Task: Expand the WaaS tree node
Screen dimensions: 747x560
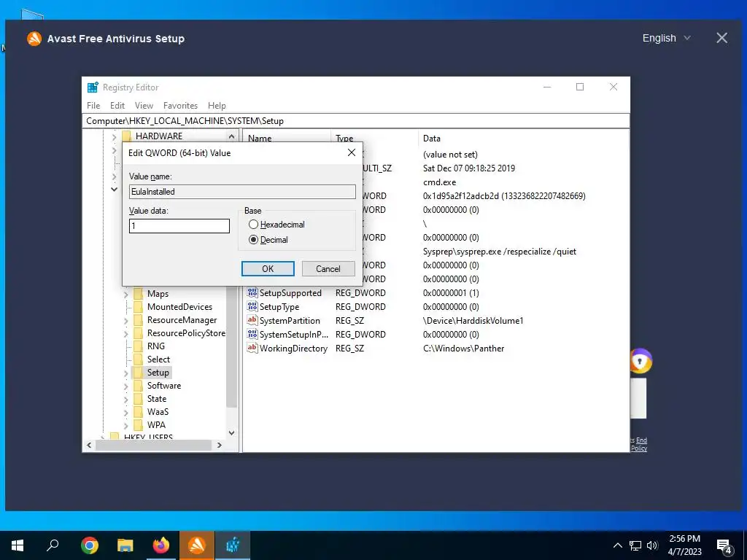Action: (125, 413)
